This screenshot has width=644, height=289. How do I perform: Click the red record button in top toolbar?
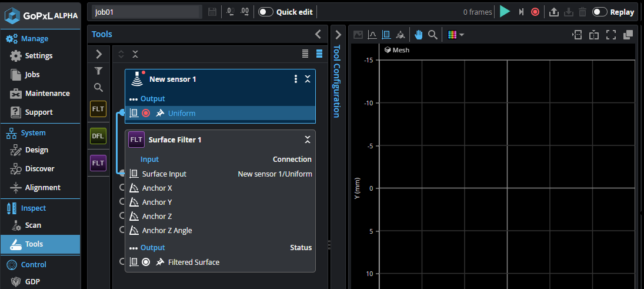tap(535, 12)
